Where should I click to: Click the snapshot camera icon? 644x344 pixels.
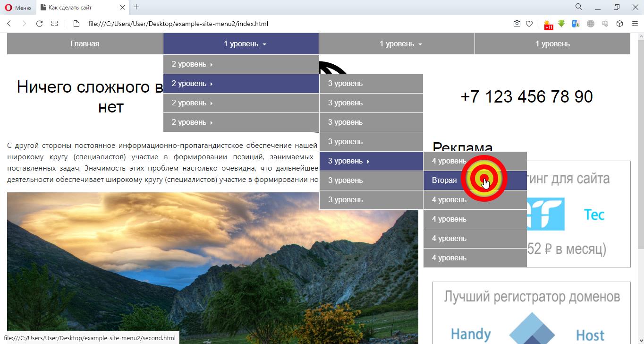click(x=517, y=24)
